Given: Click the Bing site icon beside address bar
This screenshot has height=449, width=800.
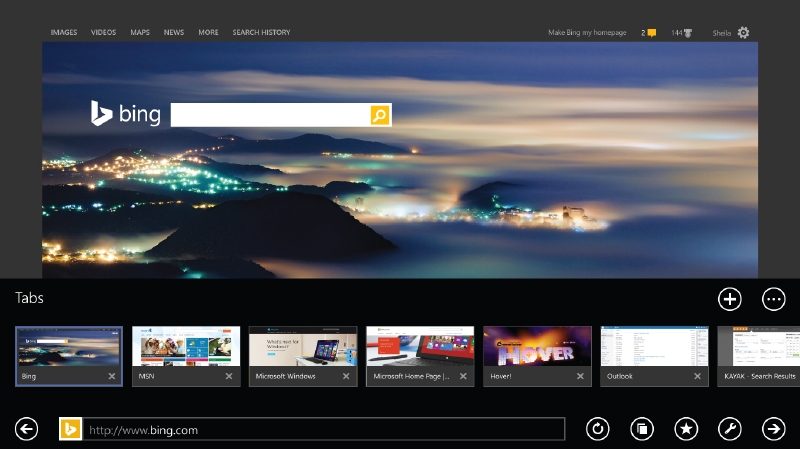Looking at the screenshot, I should click(70, 429).
